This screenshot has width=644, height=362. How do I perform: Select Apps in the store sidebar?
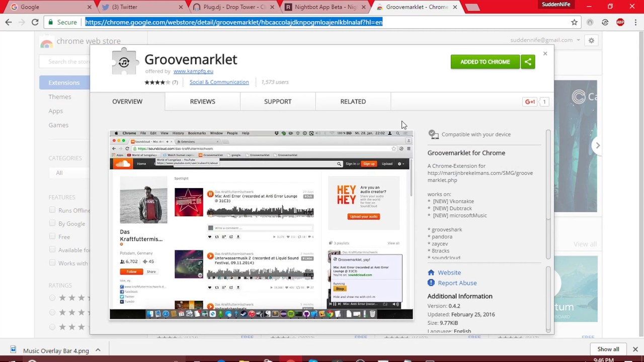click(56, 111)
